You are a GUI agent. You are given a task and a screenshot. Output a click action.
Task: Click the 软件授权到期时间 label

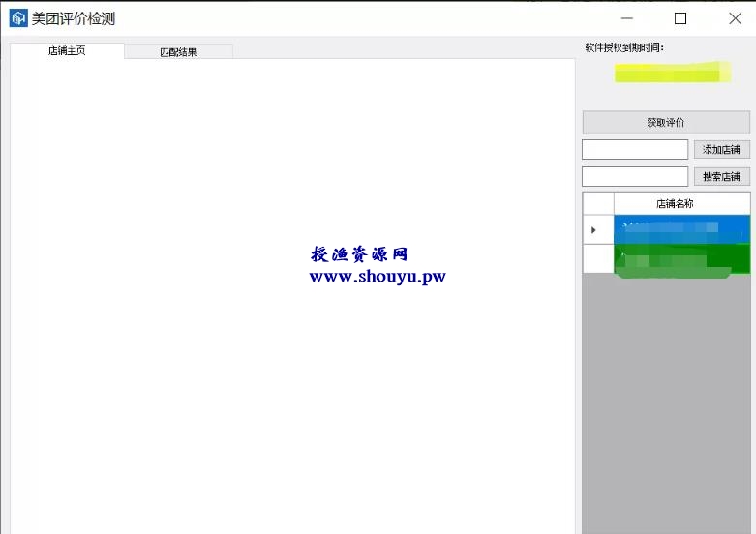point(624,47)
